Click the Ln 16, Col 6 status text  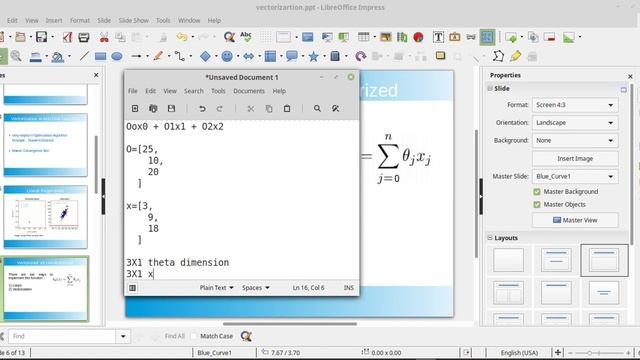[308, 288]
